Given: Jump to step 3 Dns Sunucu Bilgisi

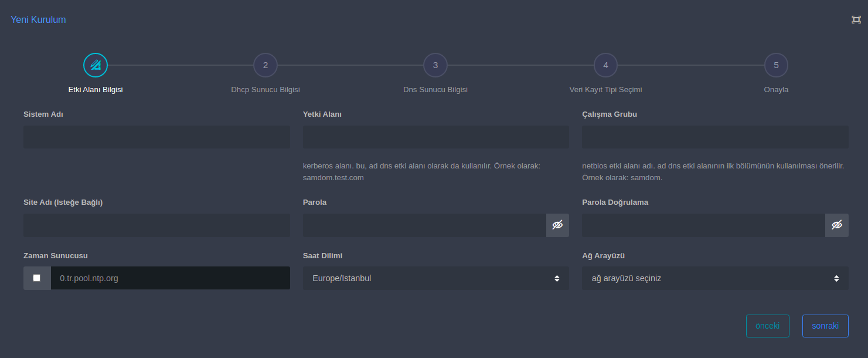Looking at the screenshot, I should point(435,65).
